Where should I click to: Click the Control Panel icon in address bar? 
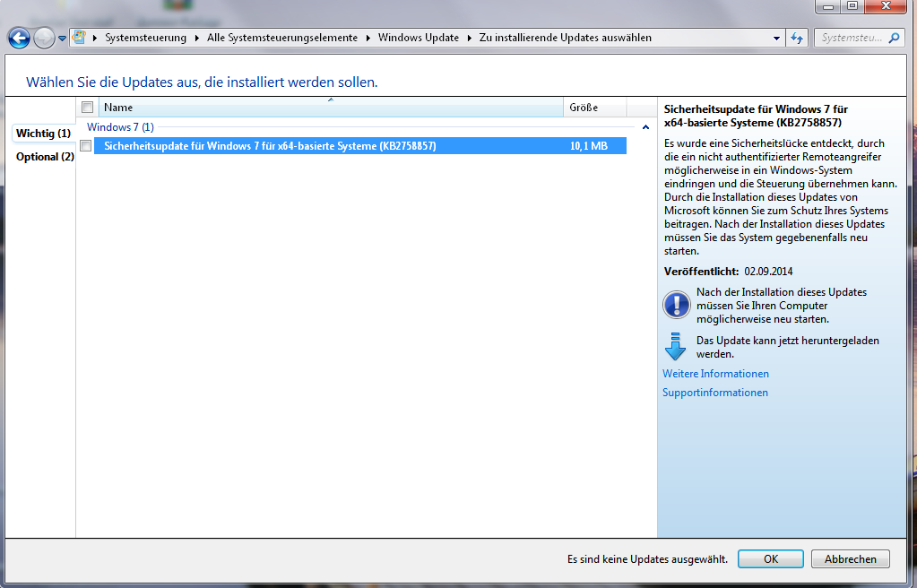tap(80, 38)
